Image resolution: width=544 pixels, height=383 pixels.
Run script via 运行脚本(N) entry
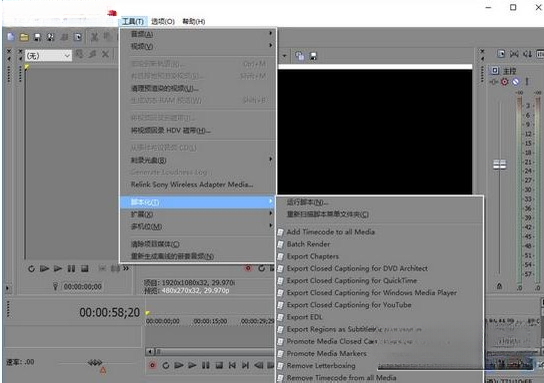pyautogui.click(x=380, y=202)
